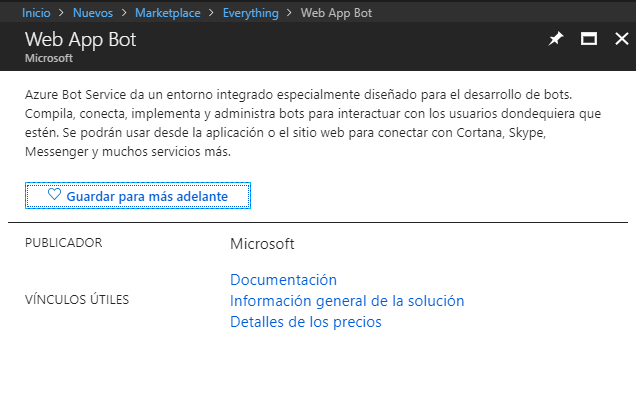This screenshot has height=420, width=636.
Task: Click the chevron after Marketplace
Action: [211, 13]
